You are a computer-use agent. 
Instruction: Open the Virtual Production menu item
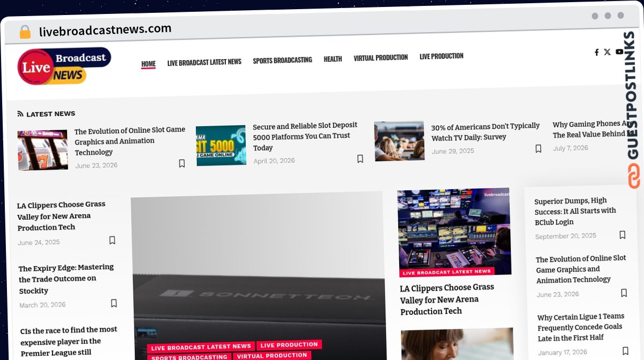click(380, 57)
